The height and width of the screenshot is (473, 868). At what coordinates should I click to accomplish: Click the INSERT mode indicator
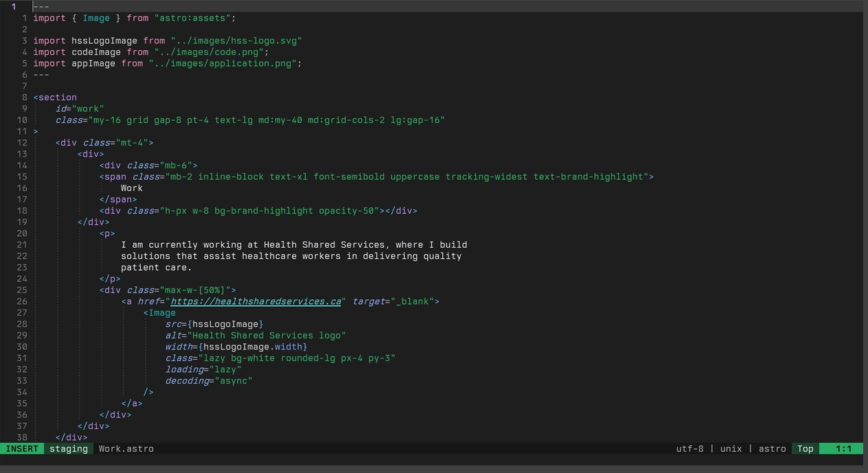click(23, 448)
